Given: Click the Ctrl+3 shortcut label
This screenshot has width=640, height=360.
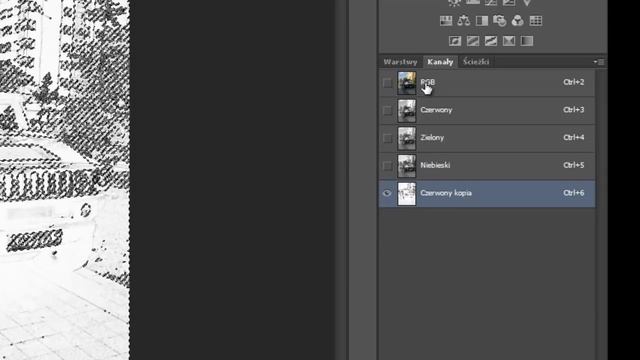Looking at the screenshot, I should (x=574, y=110).
